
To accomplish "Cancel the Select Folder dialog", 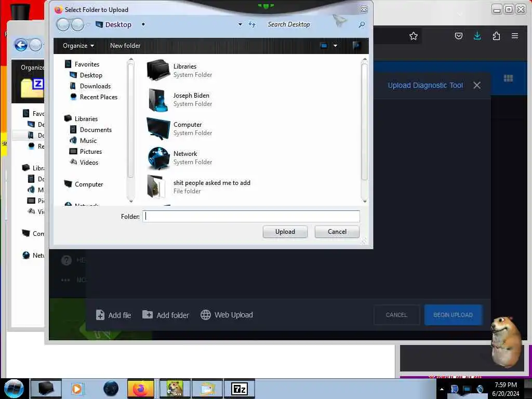I will coord(337,232).
